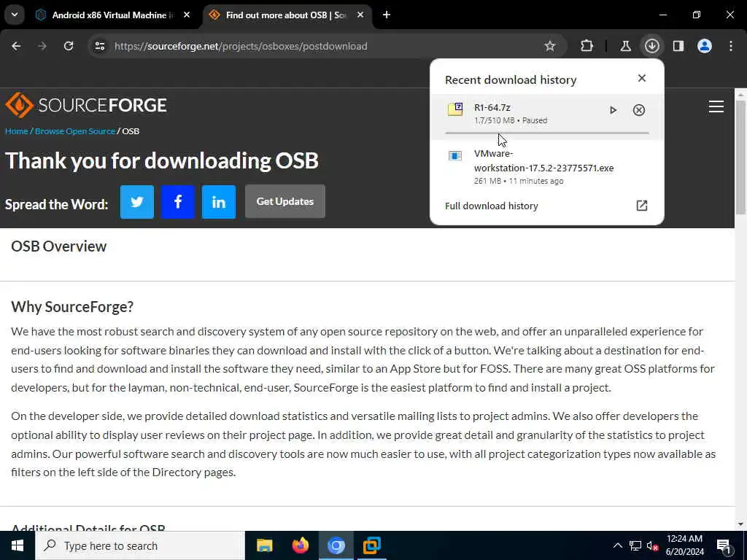Close the Android x86 Virtual Machine tab
This screenshot has width=747, height=560.
pyautogui.click(x=187, y=15)
